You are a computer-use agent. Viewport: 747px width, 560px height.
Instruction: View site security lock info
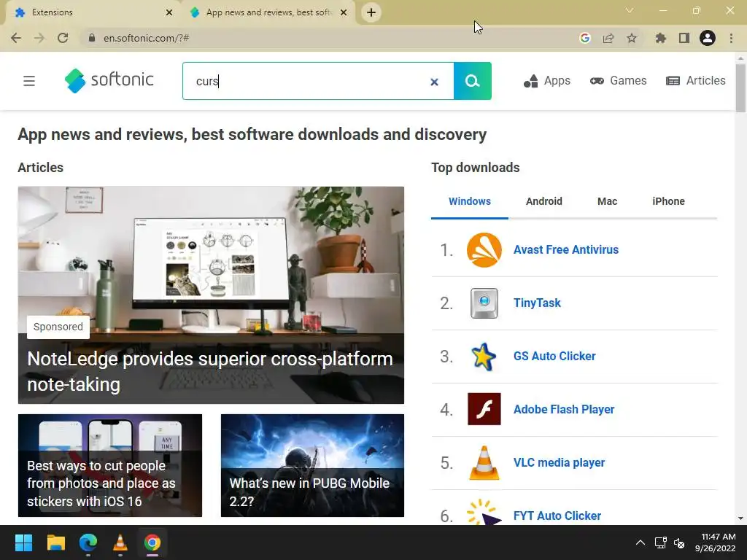pos(91,38)
